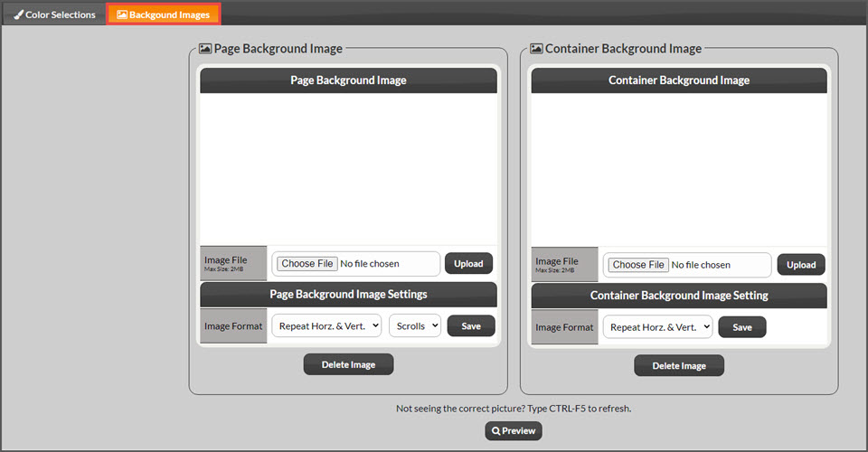
Task: Delete the Container Background Image
Action: point(679,366)
